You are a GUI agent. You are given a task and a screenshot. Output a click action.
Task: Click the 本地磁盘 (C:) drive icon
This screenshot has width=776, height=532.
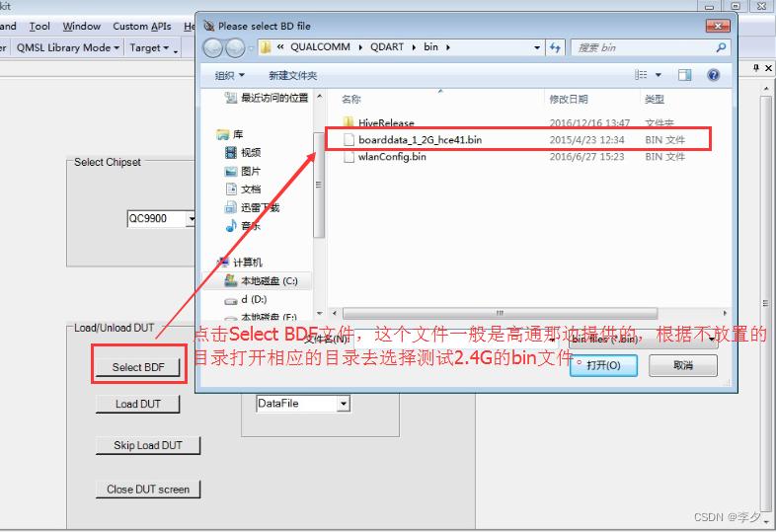[x=231, y=280]
